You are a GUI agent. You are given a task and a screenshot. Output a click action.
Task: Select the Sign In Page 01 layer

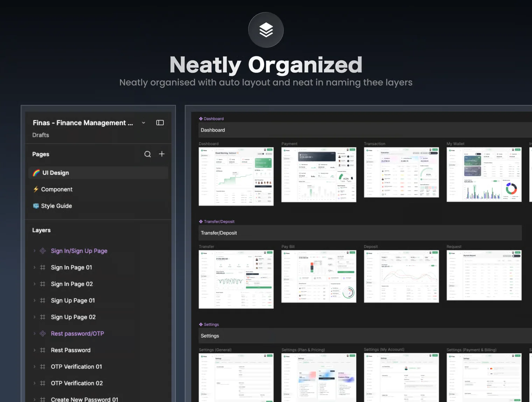tap(71, 268)
